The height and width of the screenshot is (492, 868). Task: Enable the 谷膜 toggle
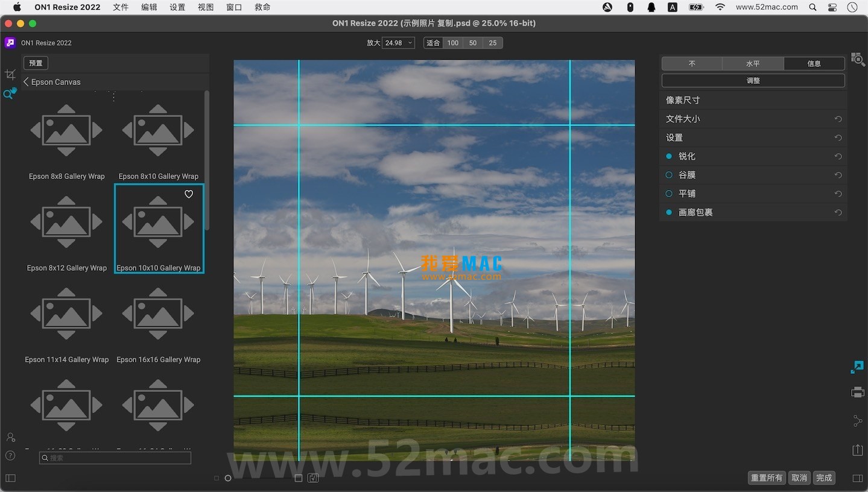coord(669,175)
